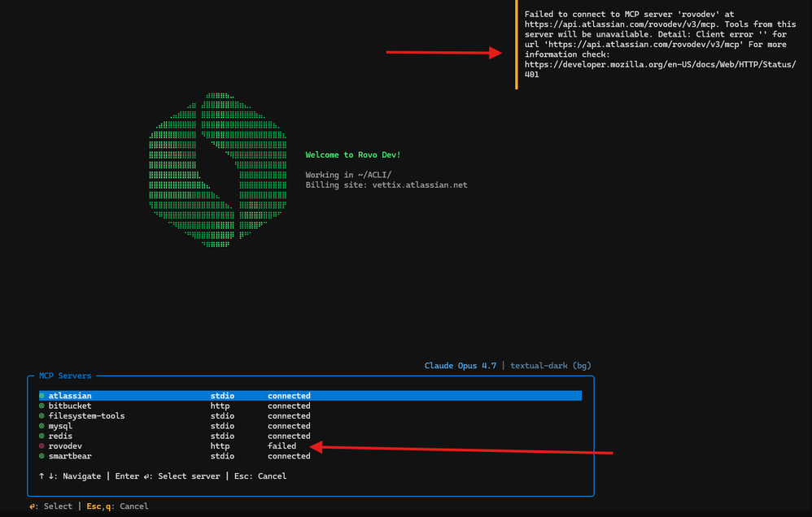Choose the filesystem-tools server

click(310, 416)
